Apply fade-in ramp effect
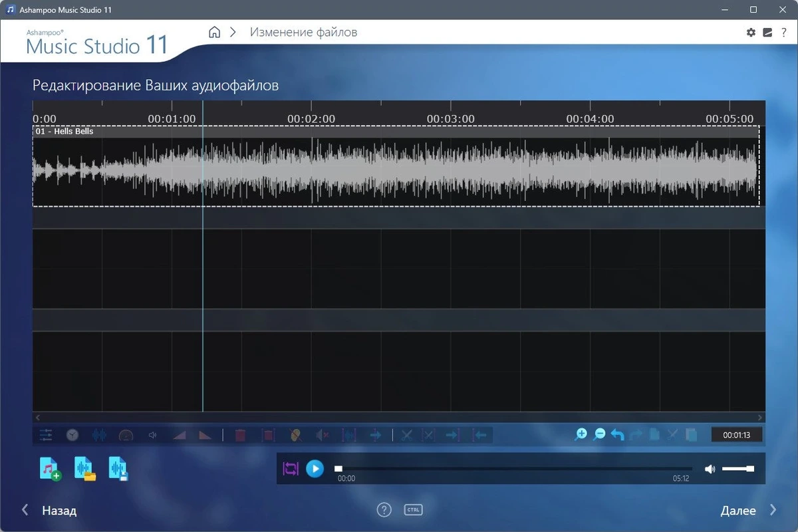798x532 pixels. coord(180,436)
